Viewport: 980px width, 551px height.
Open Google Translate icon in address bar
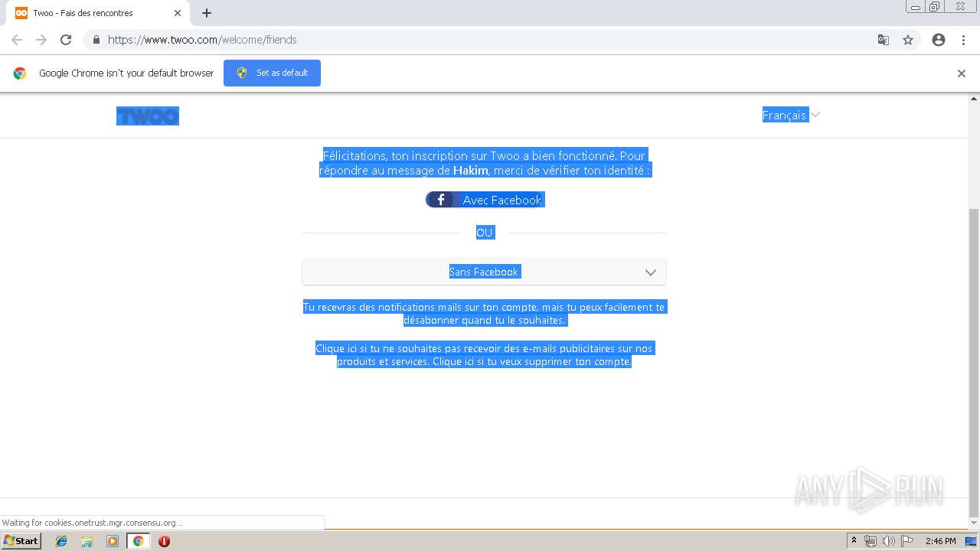click(883, 40)
